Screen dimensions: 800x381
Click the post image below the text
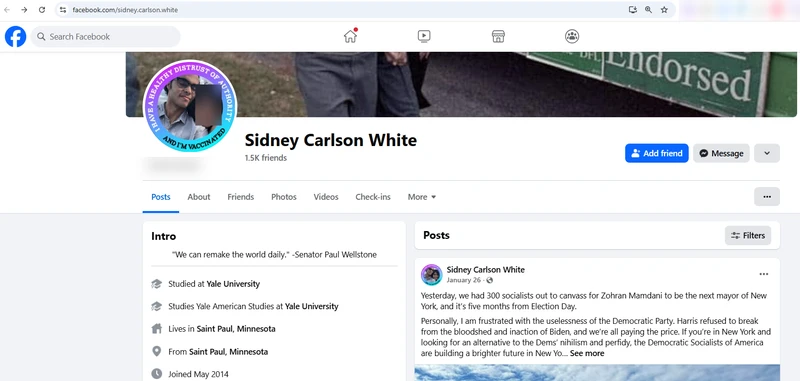click(x=597, y=372)
